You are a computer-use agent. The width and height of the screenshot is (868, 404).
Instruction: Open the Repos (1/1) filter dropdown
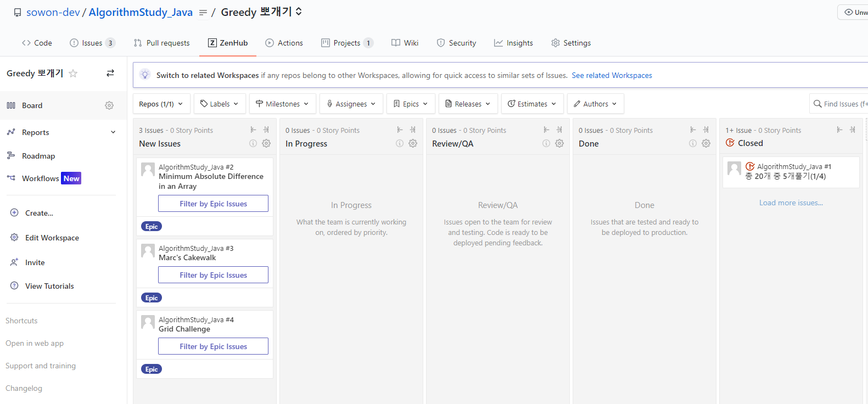pyautogui.click(x=161, y=104)
